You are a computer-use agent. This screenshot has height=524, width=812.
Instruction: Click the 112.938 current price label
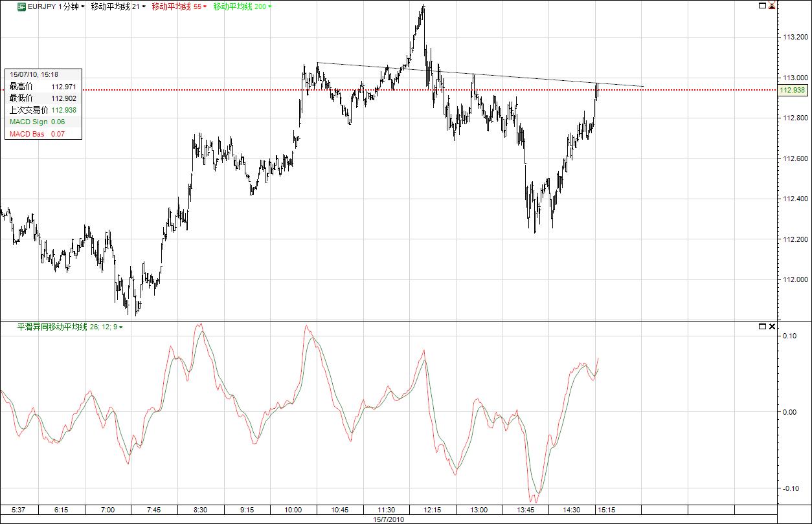click(793, 91)
